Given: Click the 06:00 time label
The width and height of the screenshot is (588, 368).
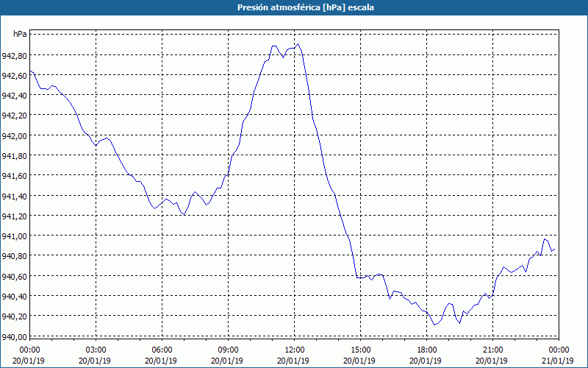Looking at the screenshot, I should (x=162, y=350).
